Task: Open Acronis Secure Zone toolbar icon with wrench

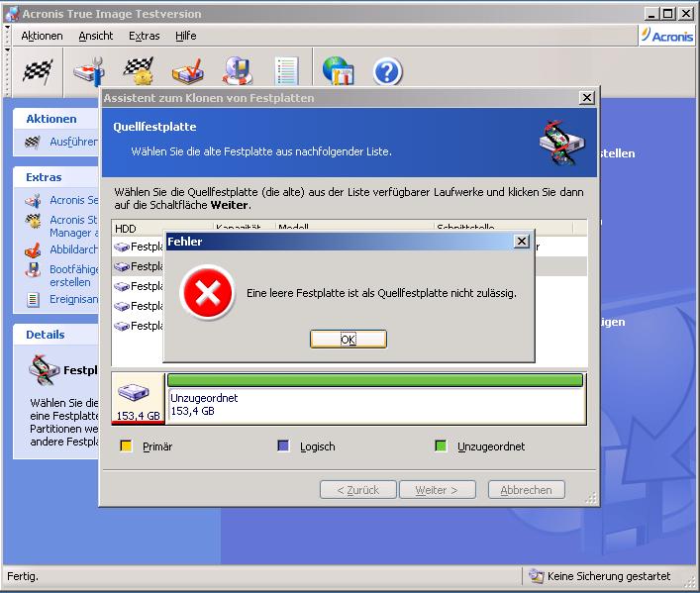Action: (x=89, y=71)
